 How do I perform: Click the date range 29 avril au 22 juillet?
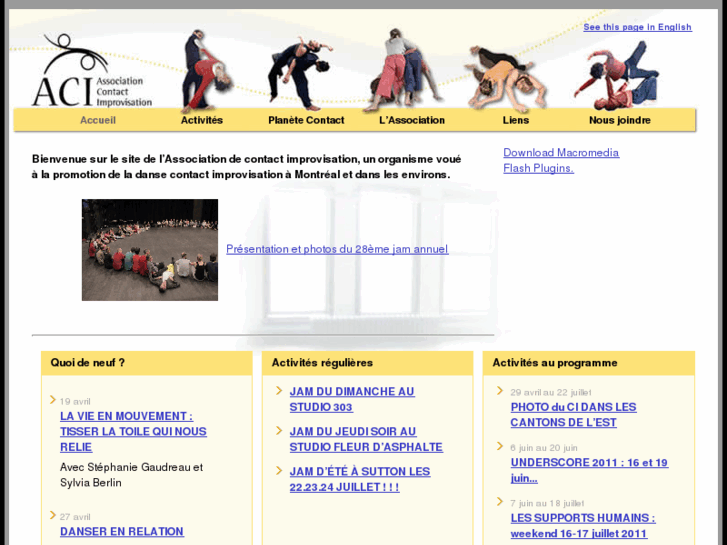tap(551, 392)
